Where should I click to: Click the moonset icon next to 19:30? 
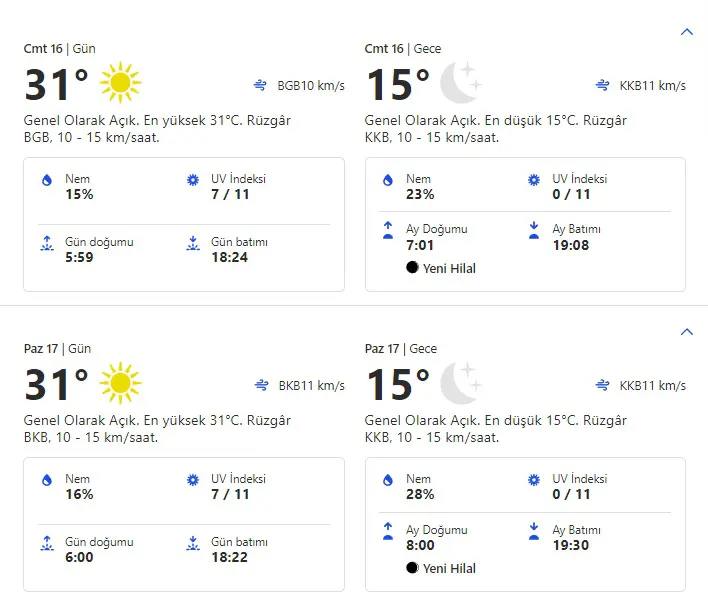534,530
